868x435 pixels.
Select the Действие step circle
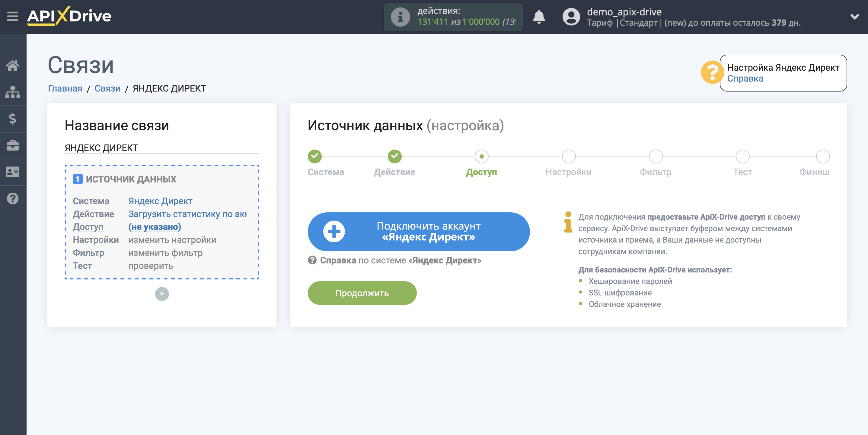(394, 156)
